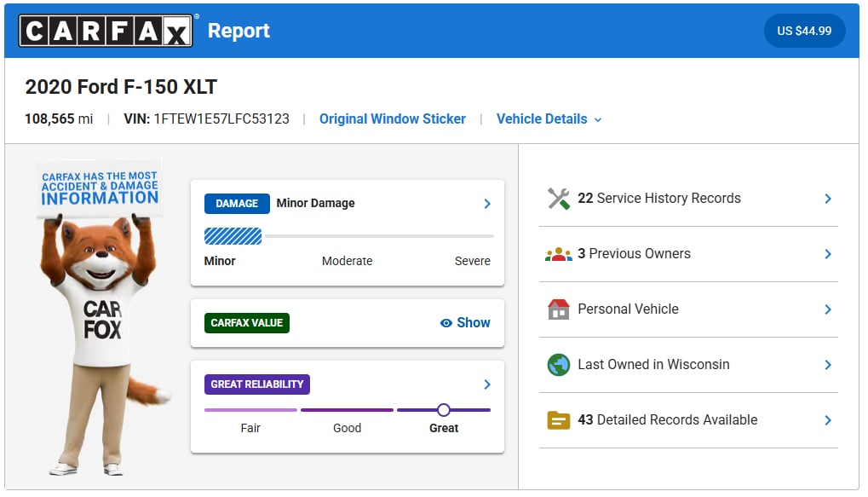Open Previous Owners chevron arrow
Image resolution: width=868 pixels, height=497 pixels.
[828, 254]
